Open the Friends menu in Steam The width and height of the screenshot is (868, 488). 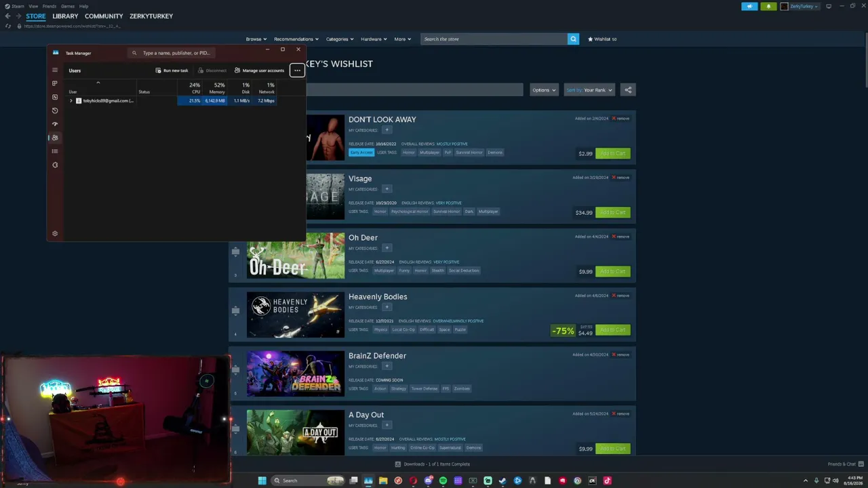pos(50,6)
